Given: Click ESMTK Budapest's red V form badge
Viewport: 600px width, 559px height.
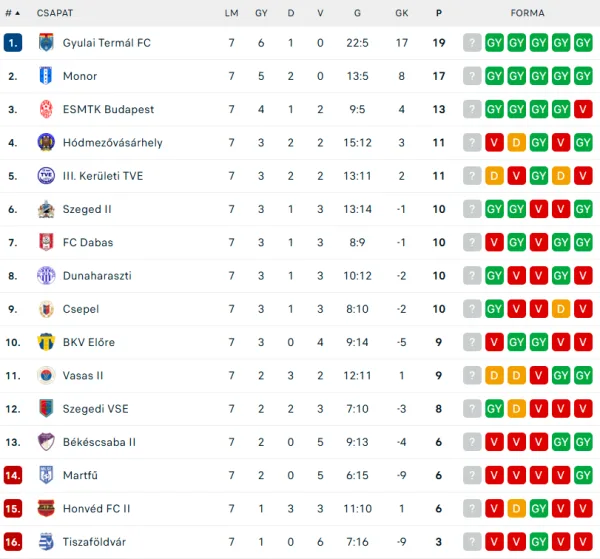Looking at the screenshot, I should 583,109.
